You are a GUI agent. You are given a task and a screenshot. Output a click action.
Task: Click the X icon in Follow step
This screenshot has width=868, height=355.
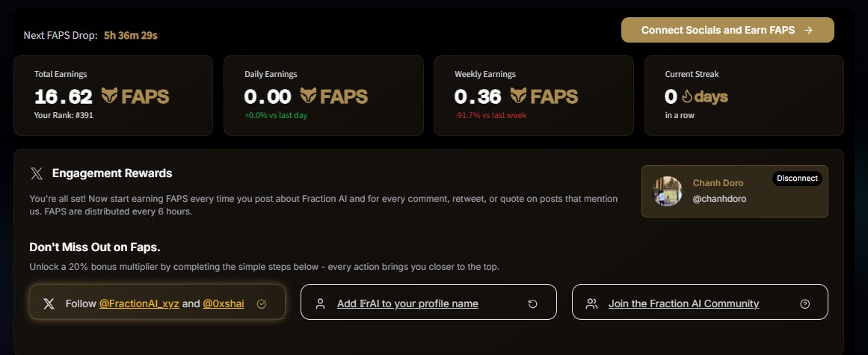click(x=49, y=303)
